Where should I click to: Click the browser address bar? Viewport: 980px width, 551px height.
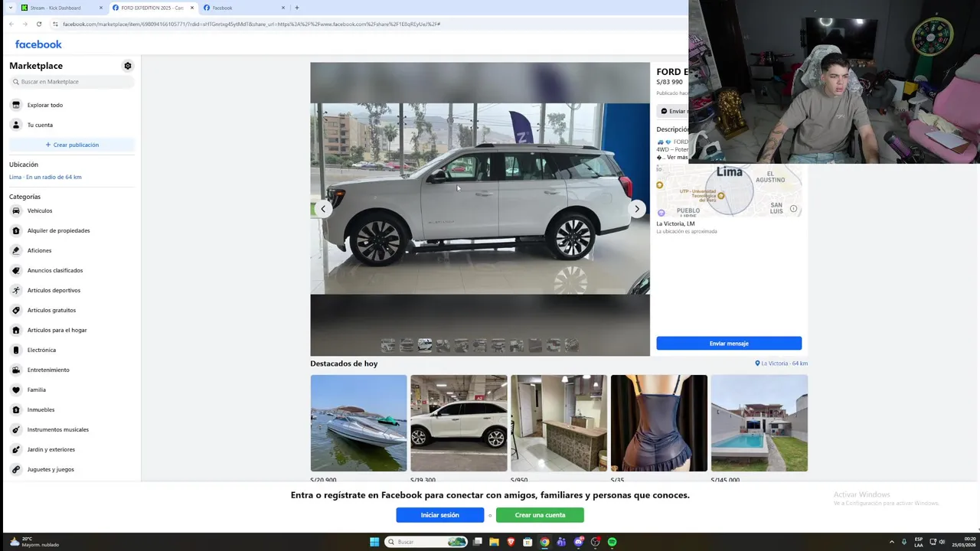click(x=367, y=24)
